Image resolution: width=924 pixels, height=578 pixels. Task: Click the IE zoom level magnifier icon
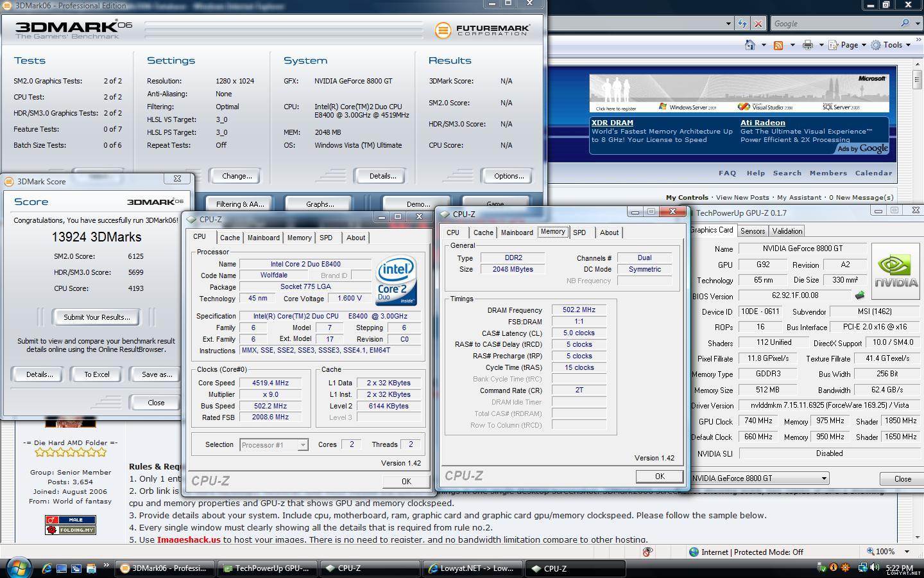tap(871, 552)
